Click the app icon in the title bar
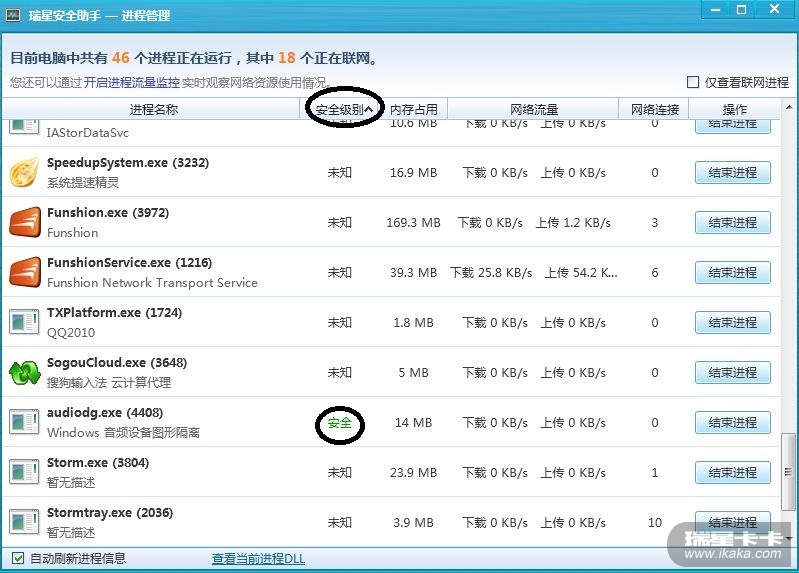 [x=12, y=15]
